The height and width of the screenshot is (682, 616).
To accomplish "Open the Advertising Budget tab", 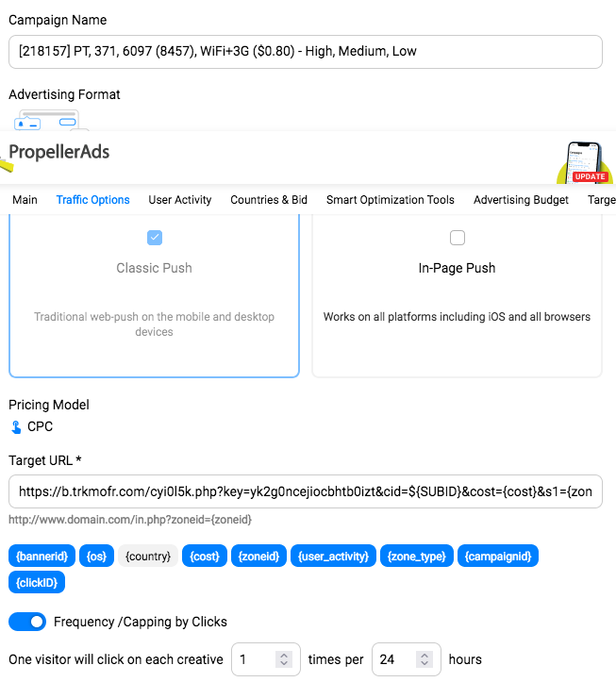I will click(521, 200).
